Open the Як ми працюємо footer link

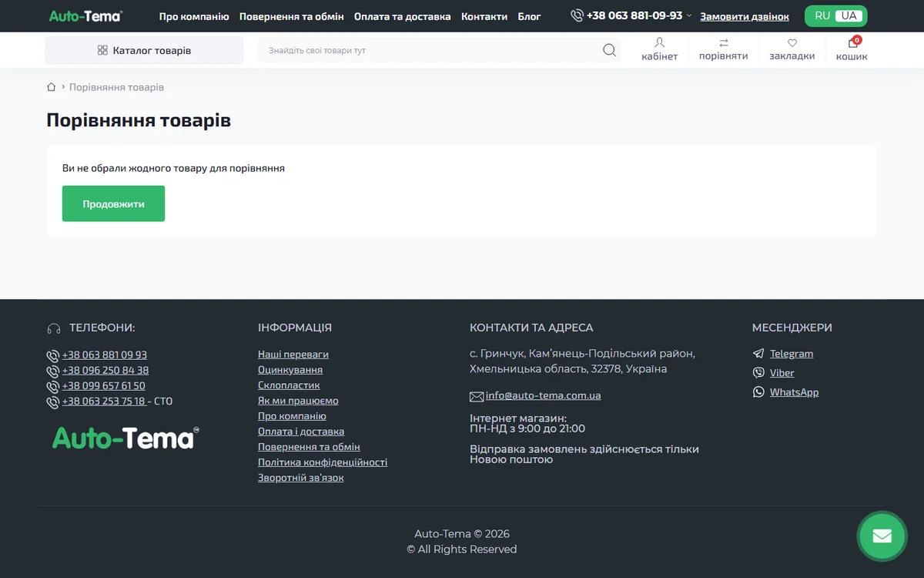298,401
